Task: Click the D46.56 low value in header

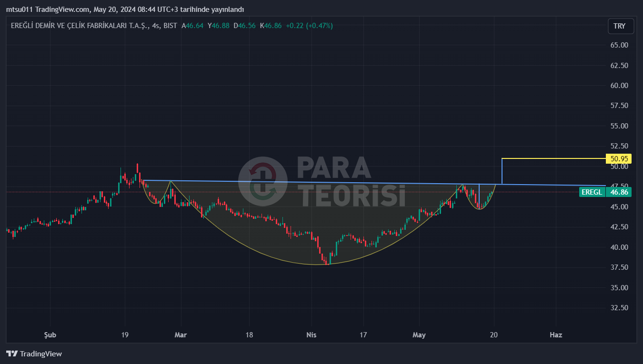Action: pyautogui.click(x=244, y=26)
